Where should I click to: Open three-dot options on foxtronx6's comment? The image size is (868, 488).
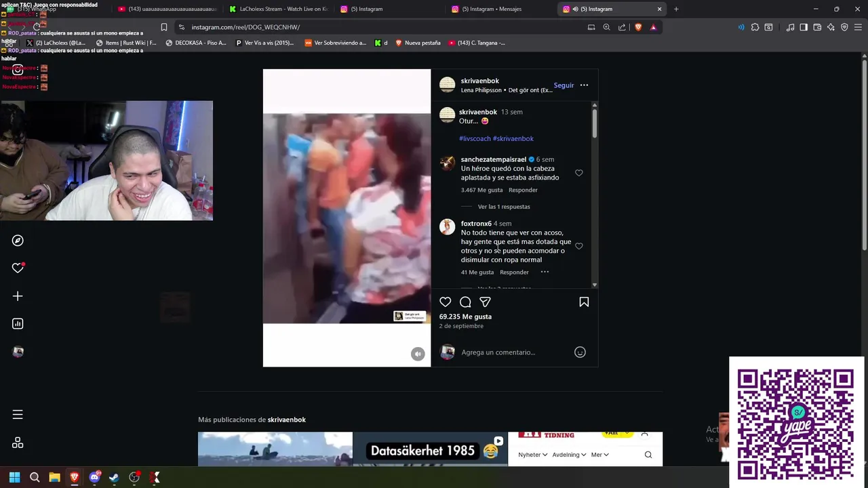tap(545, 272)
